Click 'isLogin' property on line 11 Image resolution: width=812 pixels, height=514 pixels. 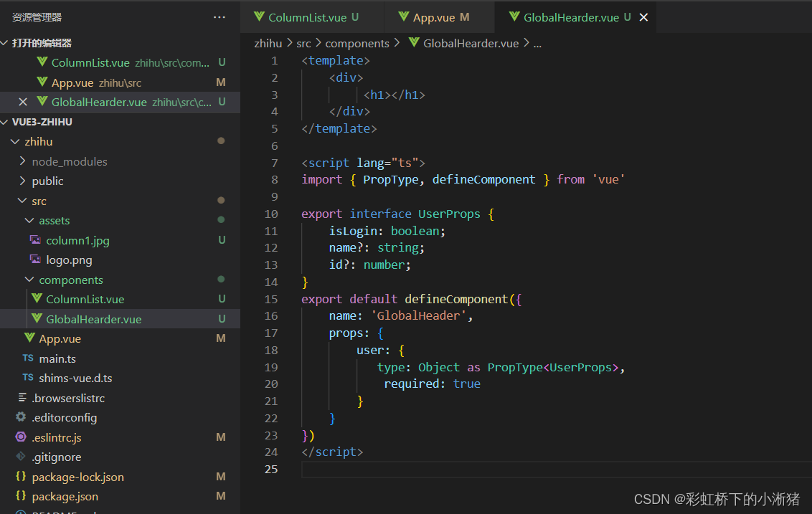353,231
